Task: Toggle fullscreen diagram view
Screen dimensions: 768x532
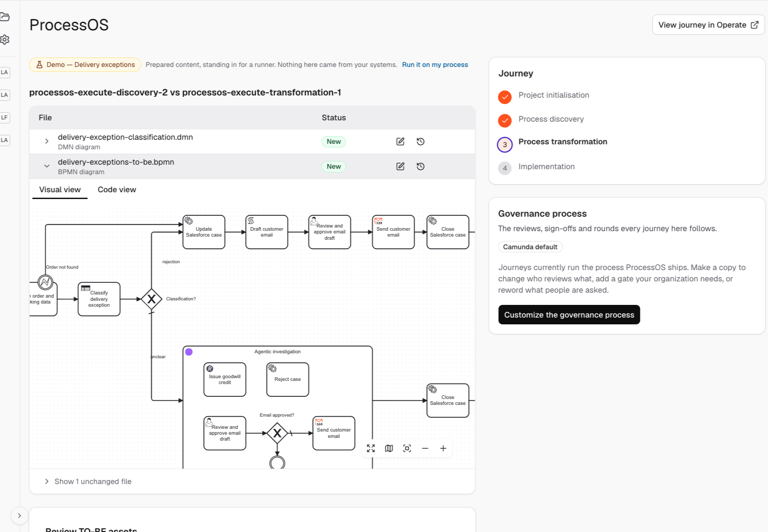Action: point(371,448)
